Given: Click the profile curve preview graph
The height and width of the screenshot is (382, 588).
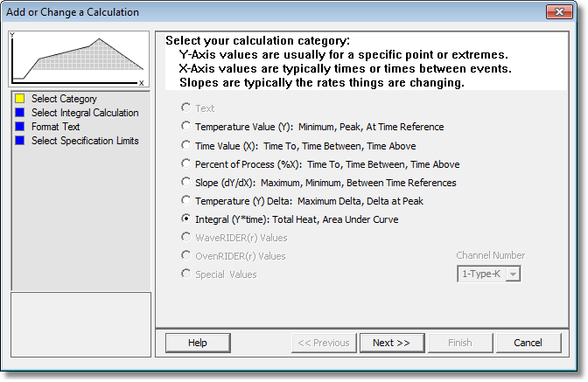Looking at the screenshot, I should pos(79,59).
